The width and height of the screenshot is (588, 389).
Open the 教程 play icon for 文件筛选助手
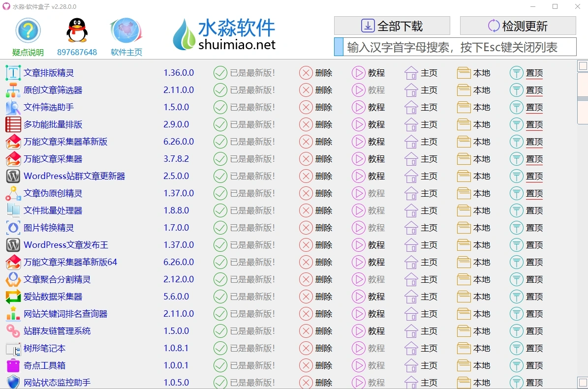pos(359,107)
